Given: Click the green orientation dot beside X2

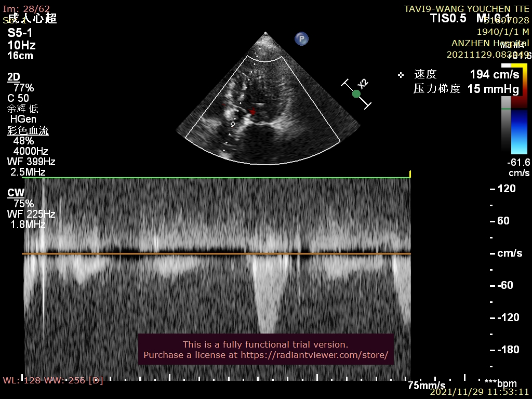Looking at the screenshot, I should [x=356, y=94].
